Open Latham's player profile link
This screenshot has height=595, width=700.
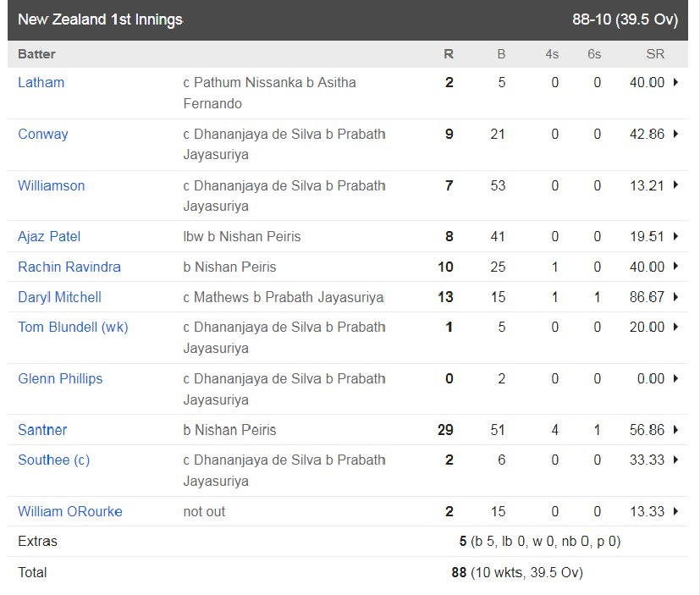tap(41, 83)
